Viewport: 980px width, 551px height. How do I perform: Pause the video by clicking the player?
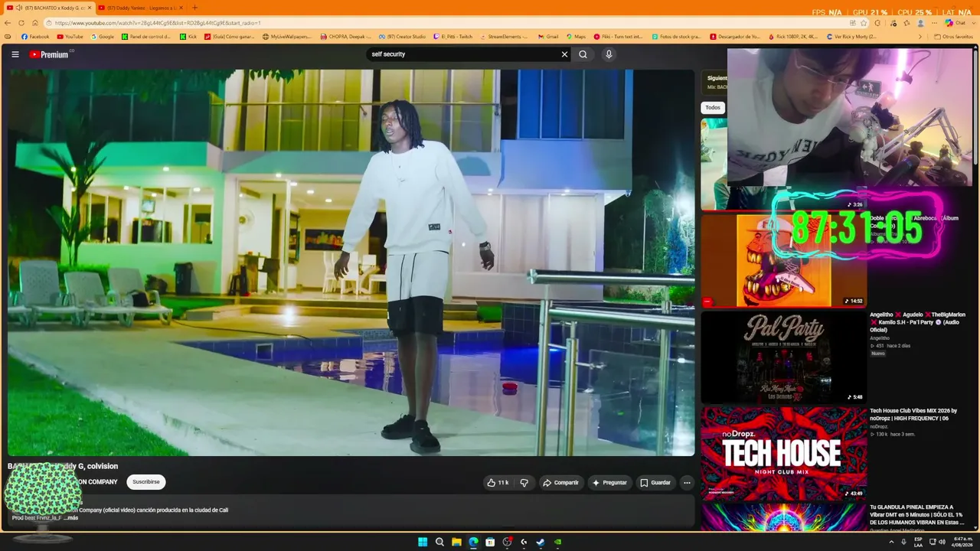pyautogui.click(x=351, y=262)
